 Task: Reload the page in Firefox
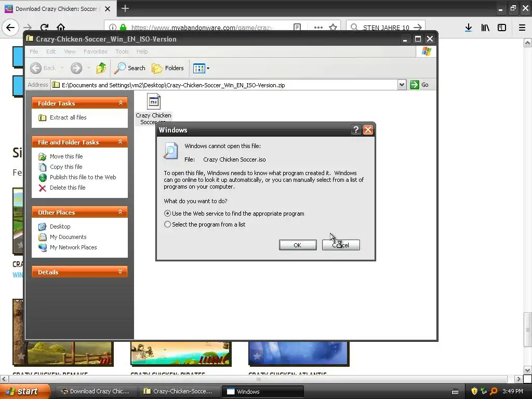click(44, 27)
